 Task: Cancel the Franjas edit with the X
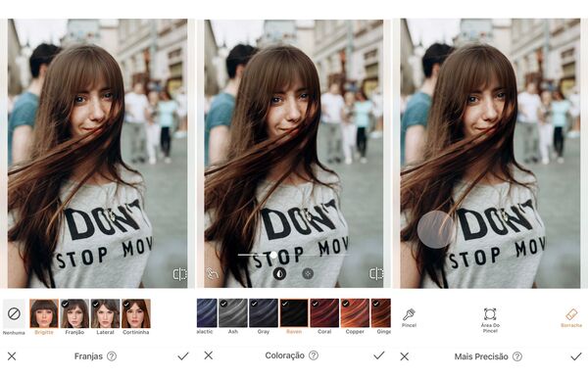(x=12, y=356)
